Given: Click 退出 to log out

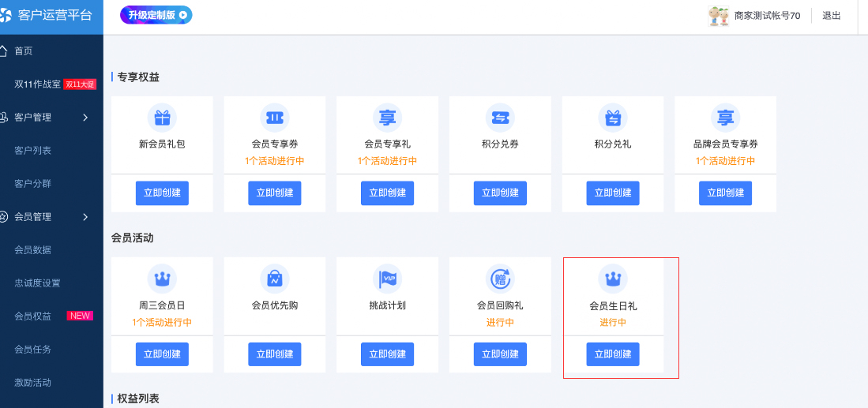Looking at the screenshot, I should (x=832, y=16).
